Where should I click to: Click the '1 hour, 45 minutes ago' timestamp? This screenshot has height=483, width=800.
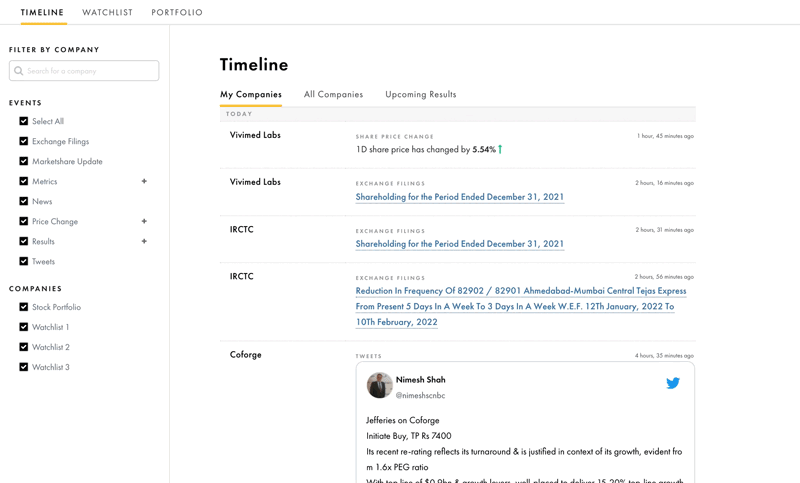665,136
